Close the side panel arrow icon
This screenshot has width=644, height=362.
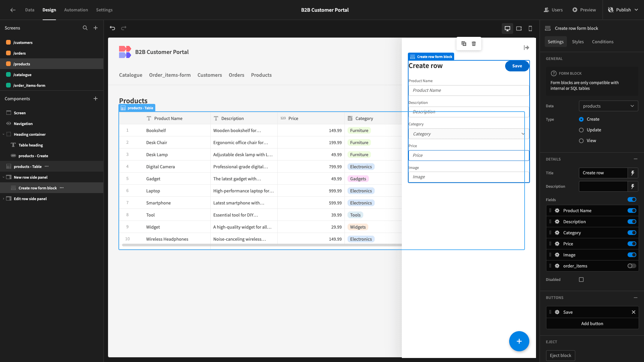(527, 48)
